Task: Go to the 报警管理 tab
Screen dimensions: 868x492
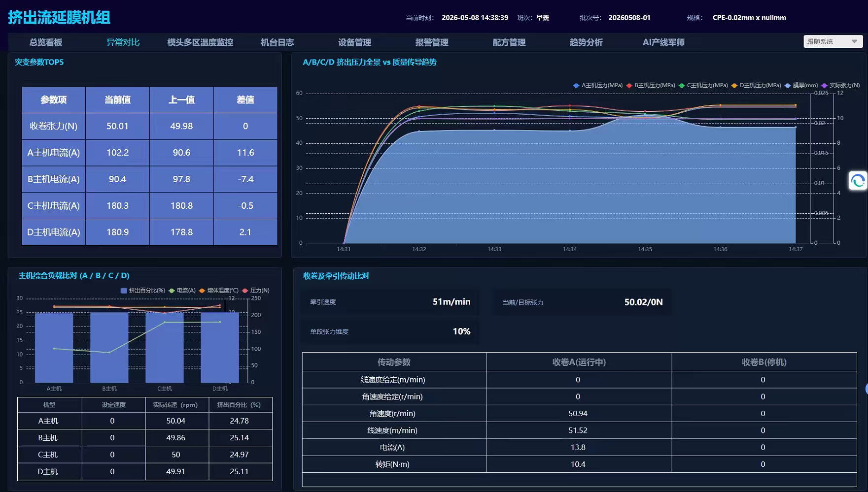Action: 432,42
